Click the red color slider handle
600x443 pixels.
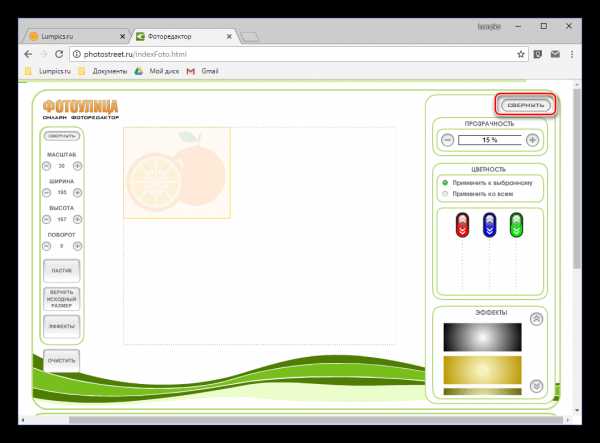462,226
